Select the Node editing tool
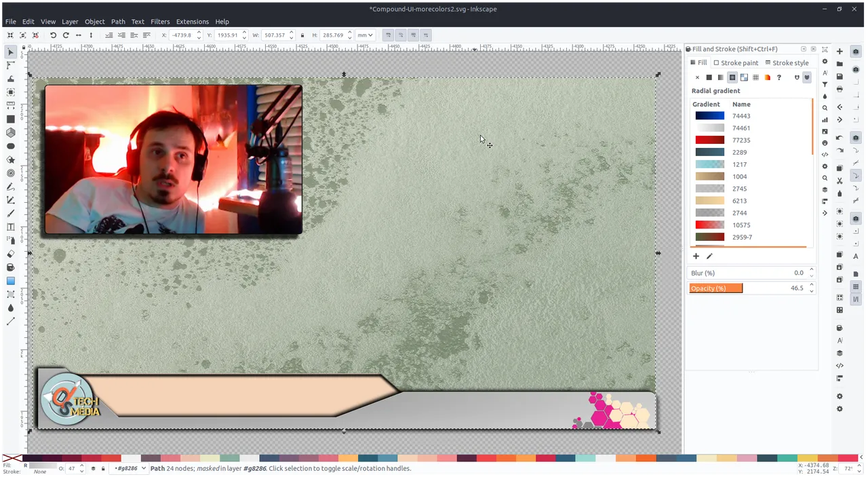 tap(10, 65)
